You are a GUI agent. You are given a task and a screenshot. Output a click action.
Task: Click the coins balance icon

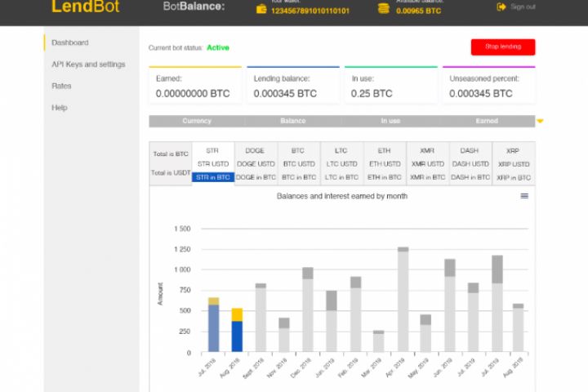383,8
